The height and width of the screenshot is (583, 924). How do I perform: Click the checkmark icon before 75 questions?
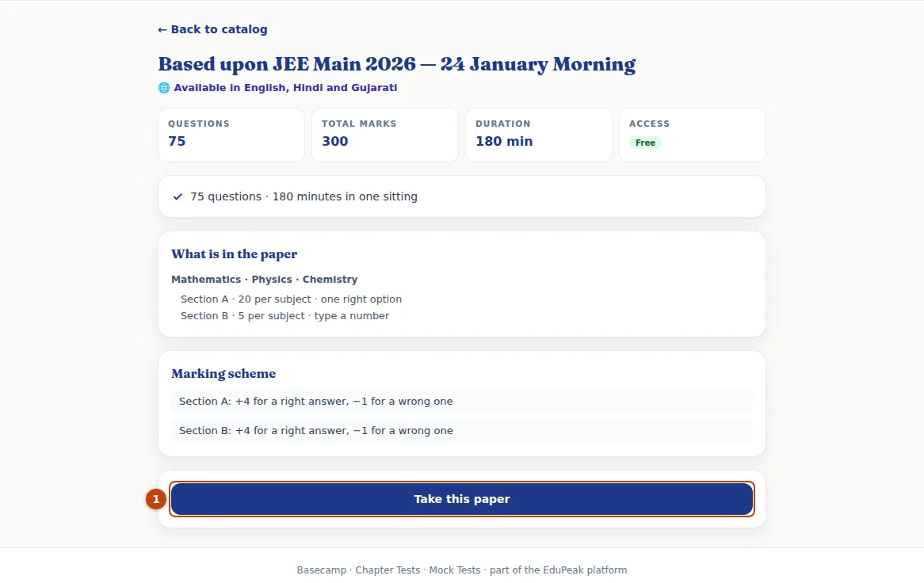178,196
